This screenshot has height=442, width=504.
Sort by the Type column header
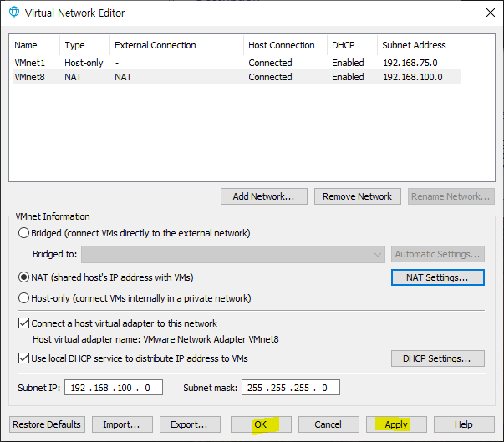(x=84, y=45)
